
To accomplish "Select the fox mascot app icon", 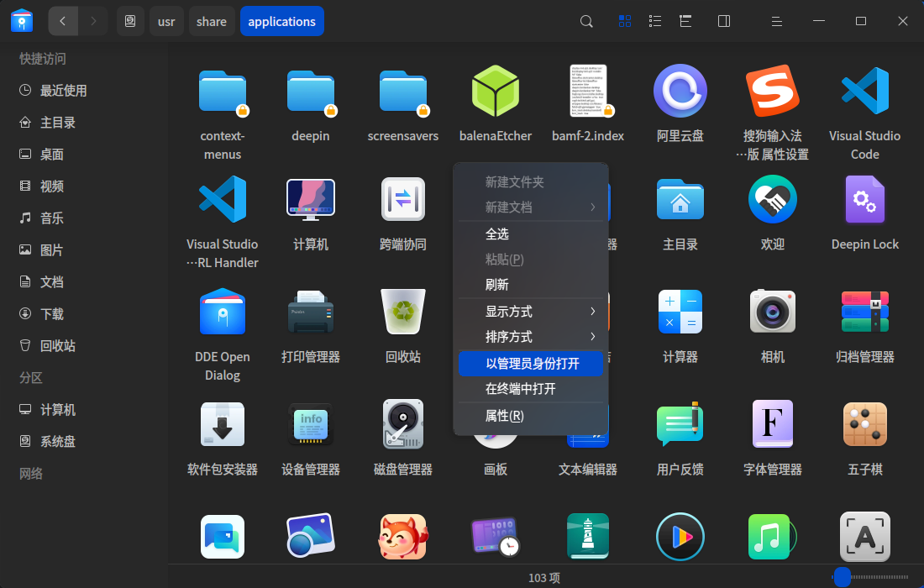I will click(x=403, y=537).
